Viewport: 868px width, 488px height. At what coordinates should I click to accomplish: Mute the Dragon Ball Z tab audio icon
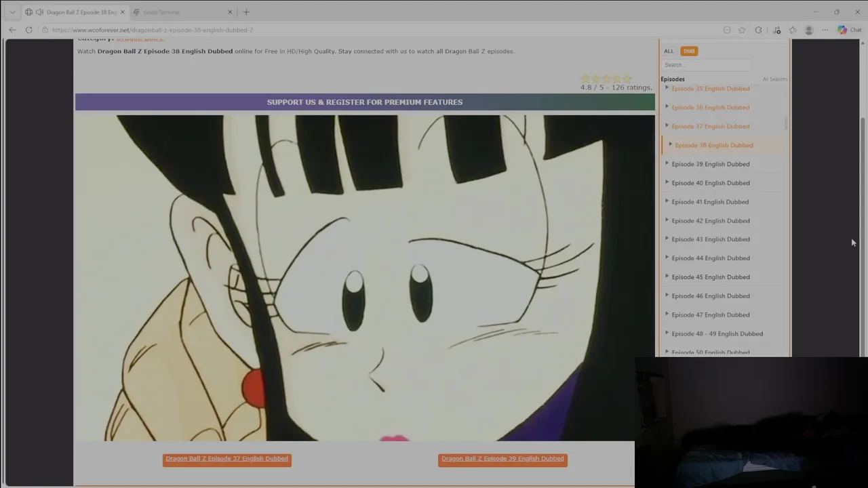(x=39, y=12)
